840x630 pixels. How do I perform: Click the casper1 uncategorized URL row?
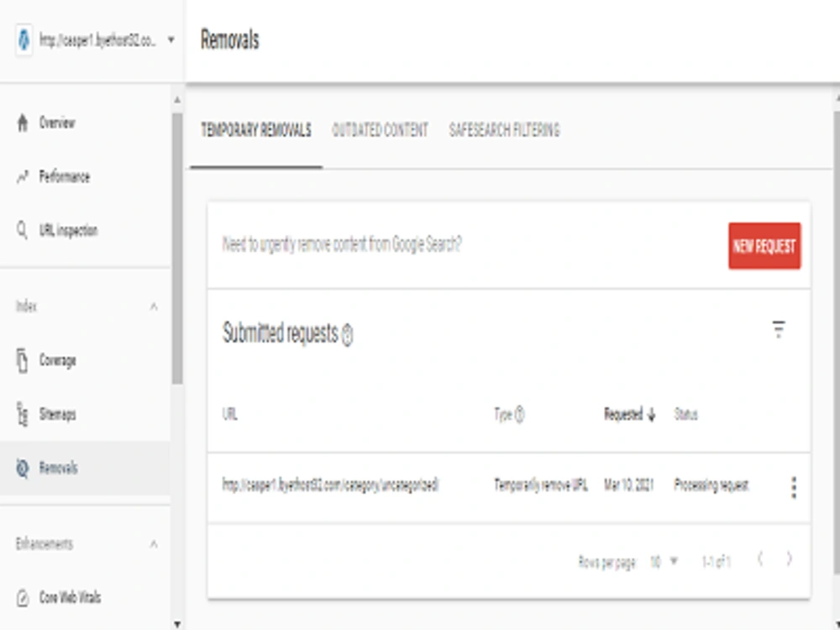click(x=330, y=485)
